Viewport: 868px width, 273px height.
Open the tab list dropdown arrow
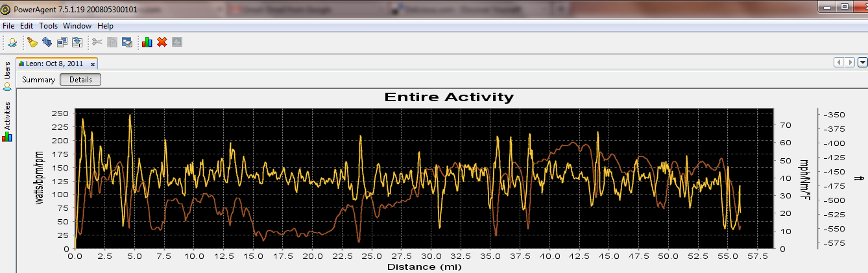pyautogui.click(x=862, y=62)
